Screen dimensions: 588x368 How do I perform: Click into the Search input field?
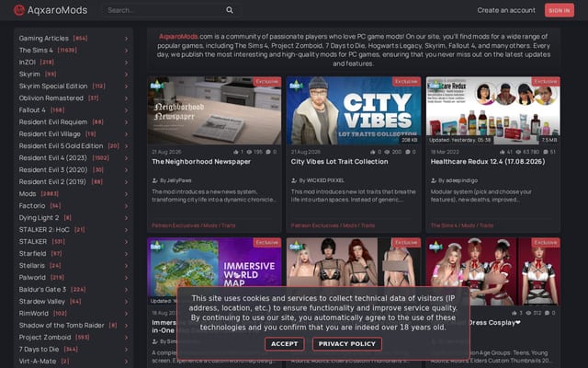[x=165, y=10]
